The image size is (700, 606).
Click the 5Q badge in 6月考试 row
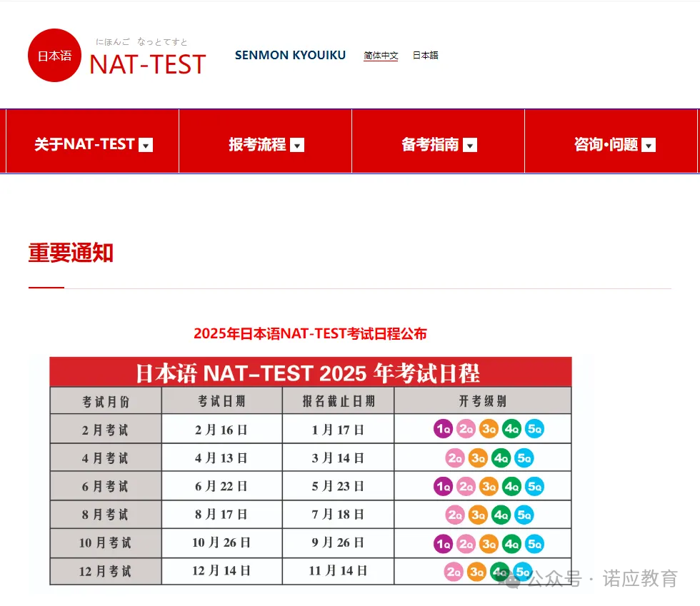[x=534, y=486]
